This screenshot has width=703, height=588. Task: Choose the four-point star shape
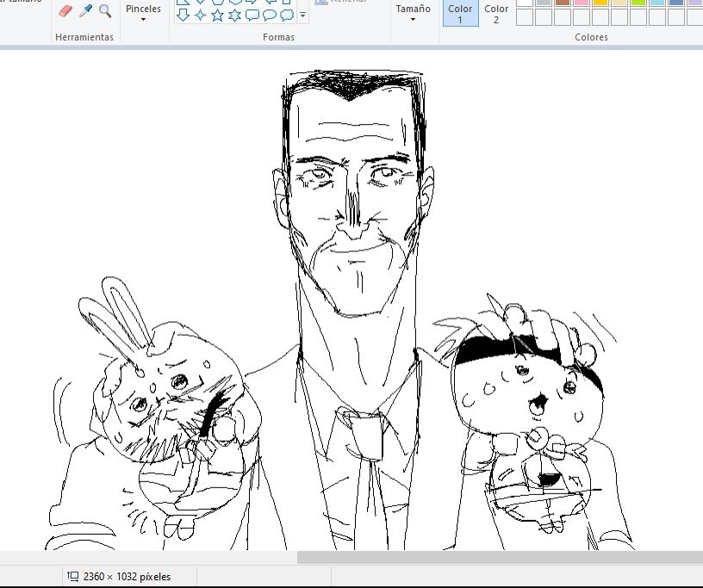200,15
